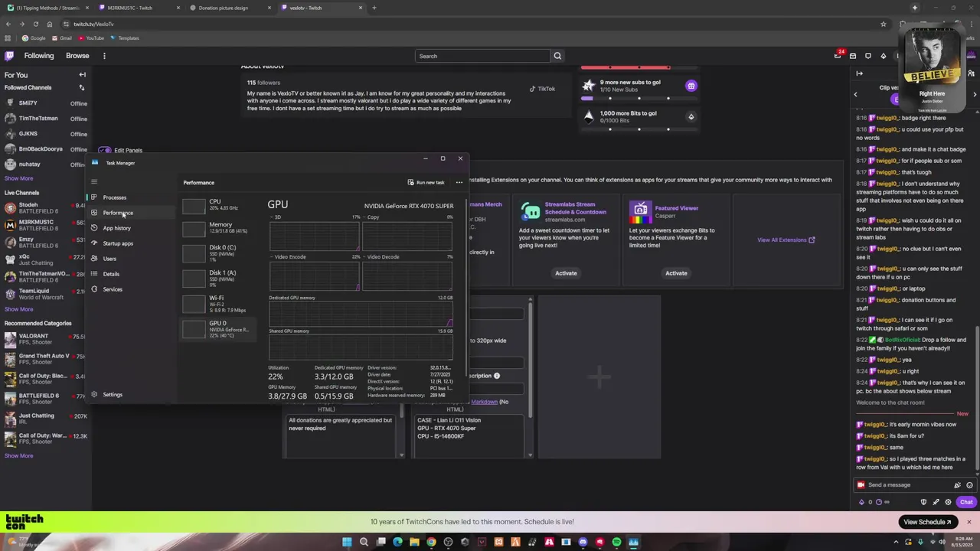Collapse the For You sidebar
This screenshot has width=980, height=551.
[82, 75]
